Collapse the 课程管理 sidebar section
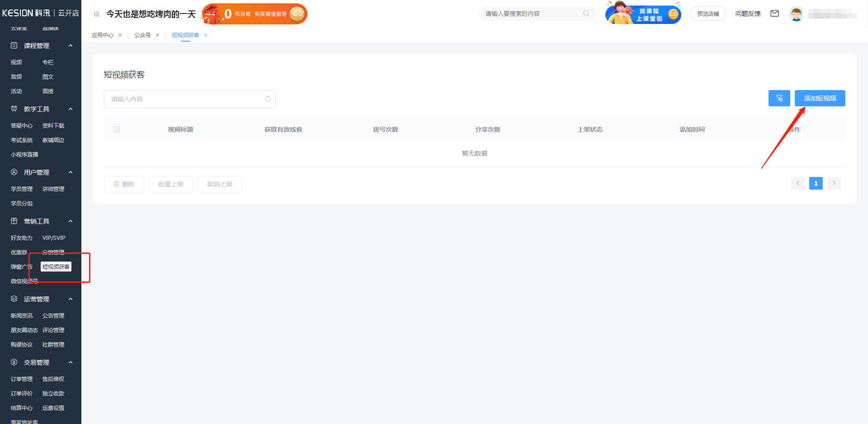Viewport: 868px width, 424px height. click(x=71, y=46)
